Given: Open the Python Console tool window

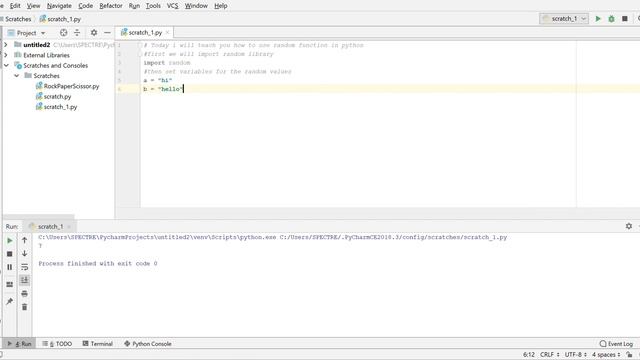Looking at the screenshot, I should 148,344.
